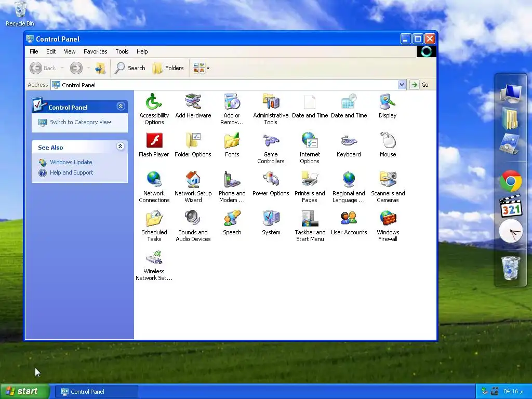This screenshot has height=399, width=532.
Task: Open Sounds and Audio Devices
Action: tap(193, 225)
